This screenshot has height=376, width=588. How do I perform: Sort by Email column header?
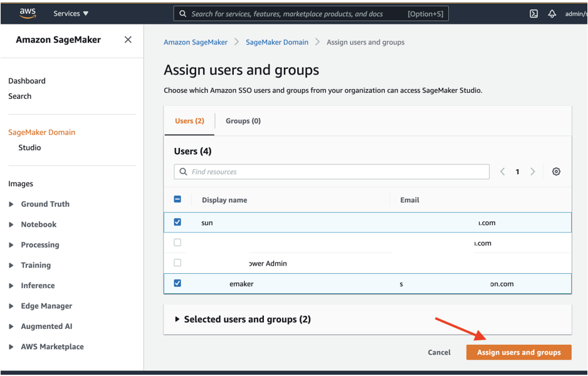coord(409,200)
